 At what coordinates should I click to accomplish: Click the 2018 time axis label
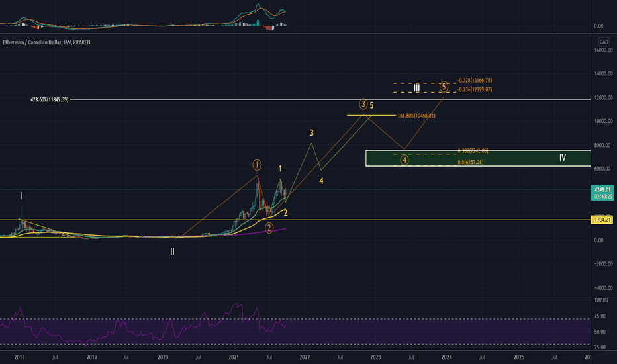click(19, 357)
